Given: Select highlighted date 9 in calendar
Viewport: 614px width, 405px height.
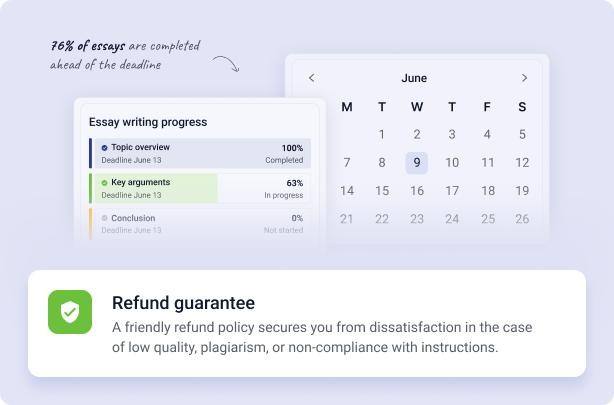Looking at the screenshot, I should tap(417, 163).
